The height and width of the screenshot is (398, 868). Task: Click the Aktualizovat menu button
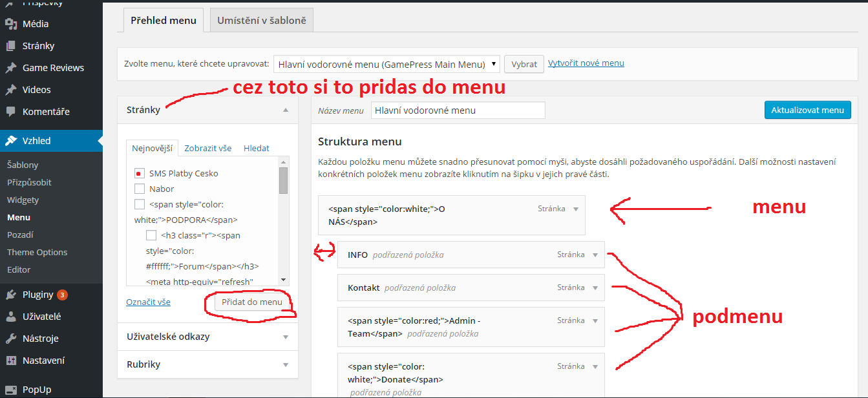coord(807,110)
